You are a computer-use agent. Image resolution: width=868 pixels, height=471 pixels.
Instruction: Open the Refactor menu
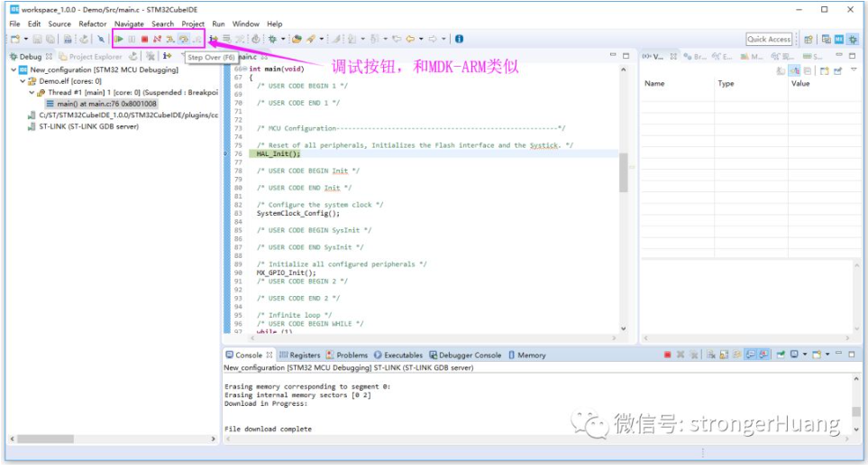(x=93, y=23)
